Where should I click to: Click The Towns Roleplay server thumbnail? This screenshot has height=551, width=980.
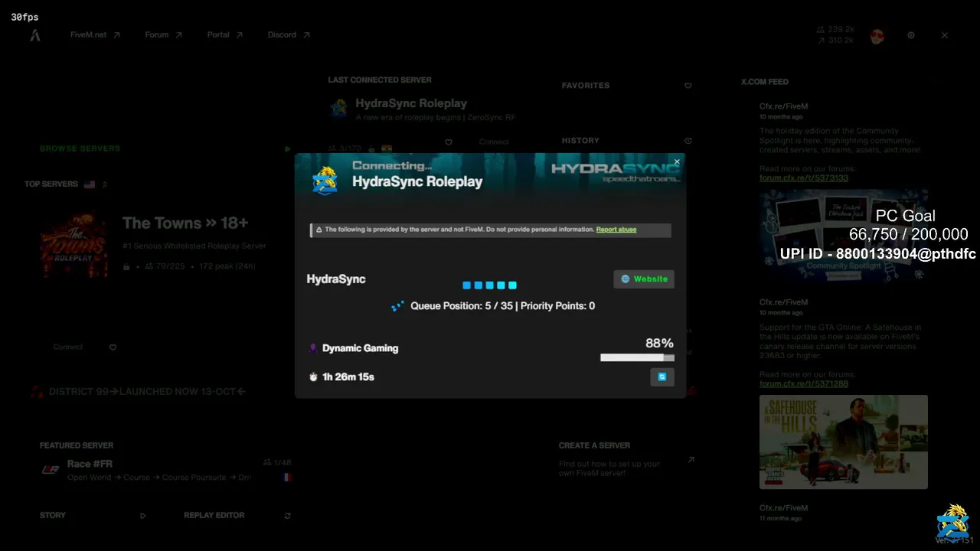tap(73, 245)
